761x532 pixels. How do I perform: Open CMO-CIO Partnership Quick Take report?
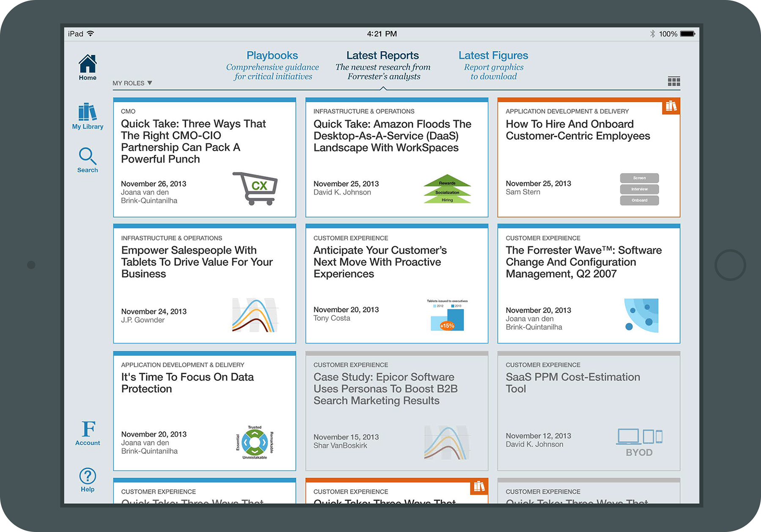193,141
